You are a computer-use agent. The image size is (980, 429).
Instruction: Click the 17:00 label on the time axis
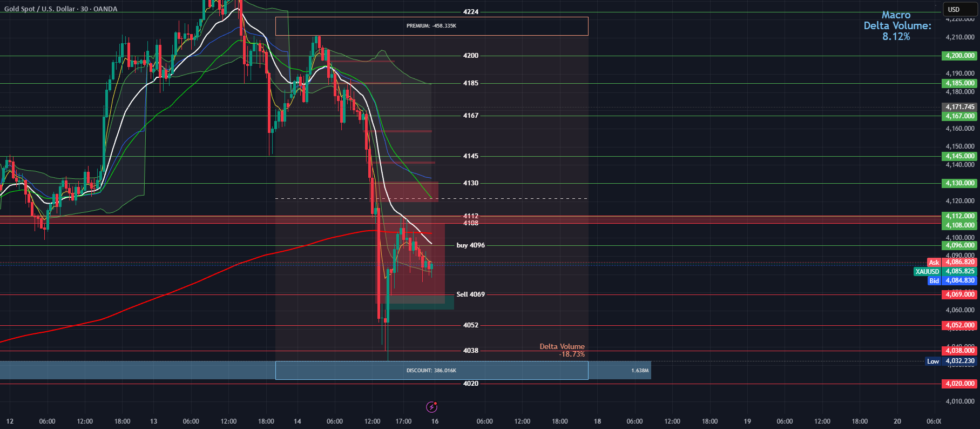(403, 421)
